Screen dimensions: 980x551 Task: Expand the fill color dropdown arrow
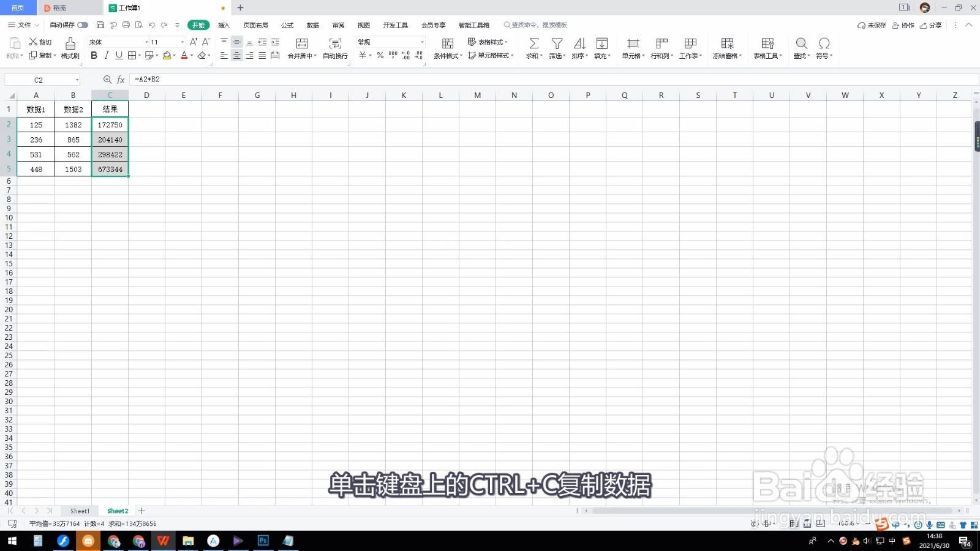[175, 56]
